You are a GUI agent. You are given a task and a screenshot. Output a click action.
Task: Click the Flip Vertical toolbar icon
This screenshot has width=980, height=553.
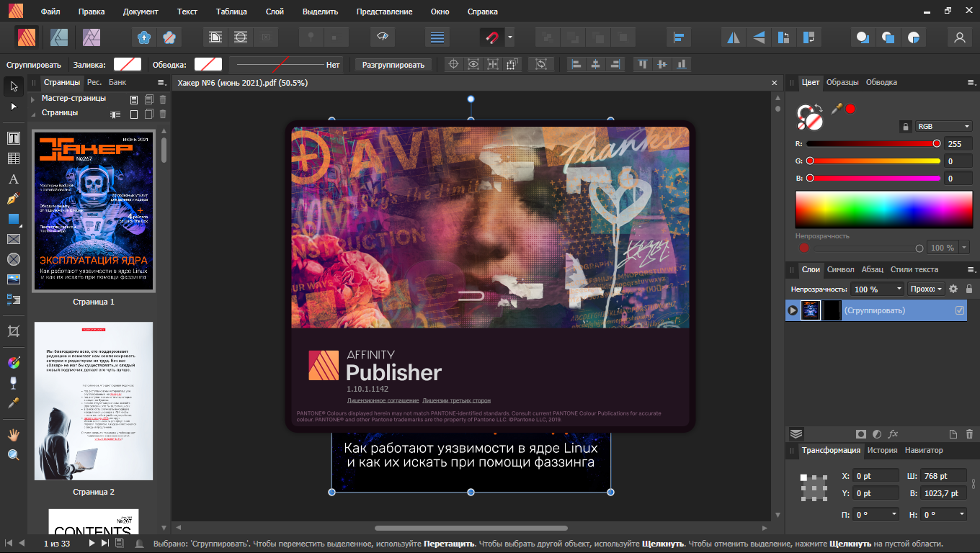pos(759,37)
